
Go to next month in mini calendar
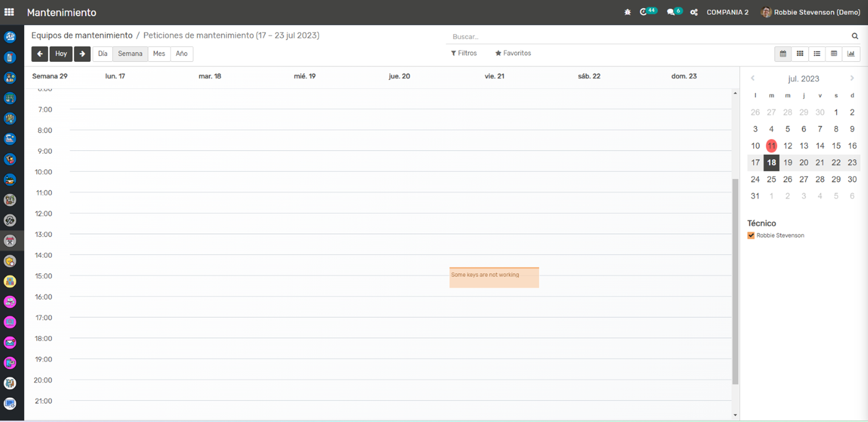(852, 78)
